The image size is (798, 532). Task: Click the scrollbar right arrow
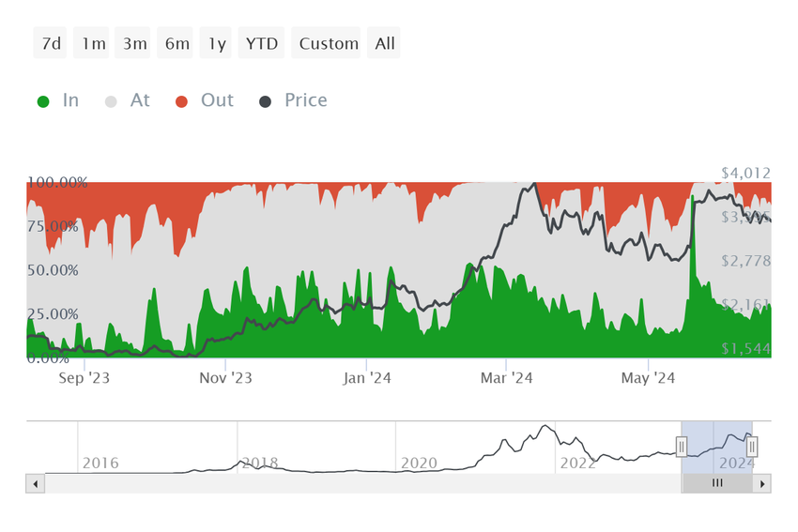pos(762,483)
